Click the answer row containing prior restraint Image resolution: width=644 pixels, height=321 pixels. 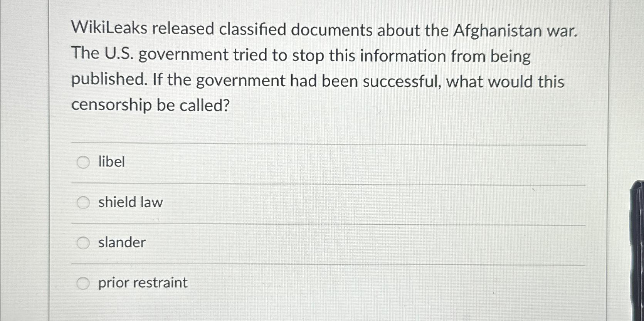(x=270, y=283)
